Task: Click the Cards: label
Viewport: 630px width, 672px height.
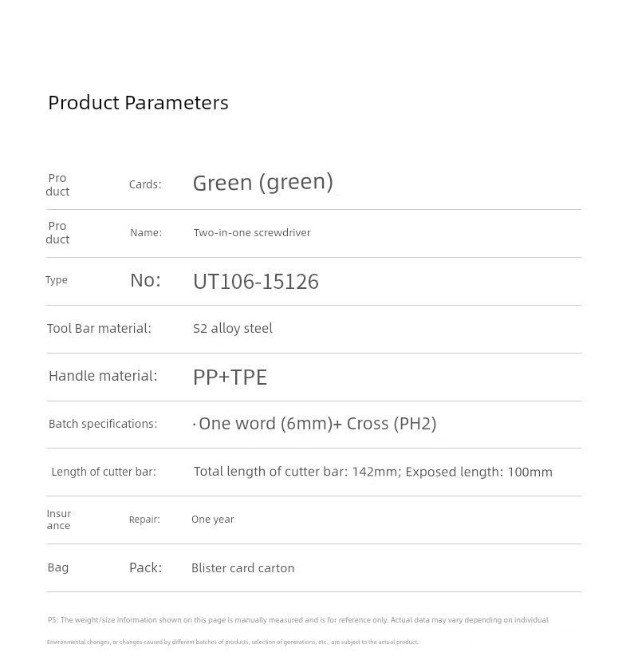Action: pos(145,184)
